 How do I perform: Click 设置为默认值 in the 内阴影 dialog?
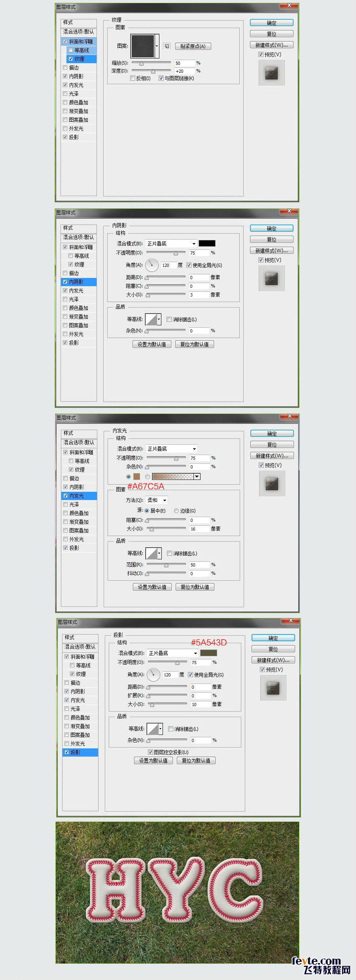[x=152, y=344]
